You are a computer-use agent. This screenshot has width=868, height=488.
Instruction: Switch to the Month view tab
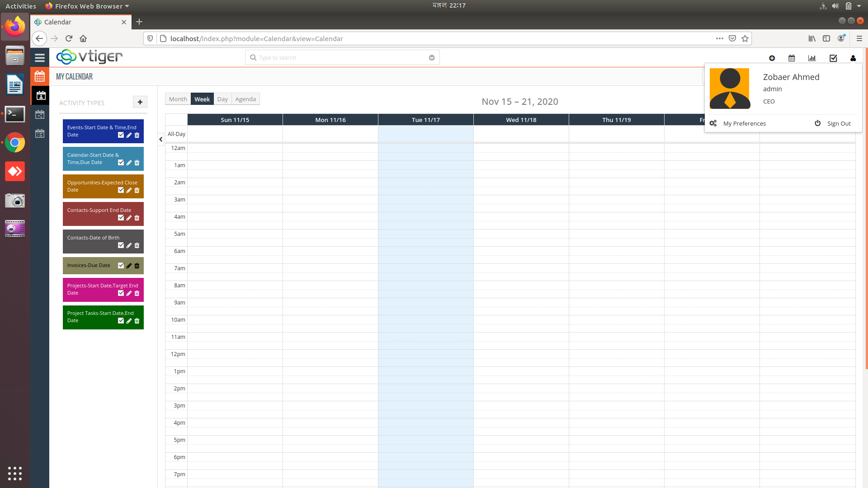178,99
